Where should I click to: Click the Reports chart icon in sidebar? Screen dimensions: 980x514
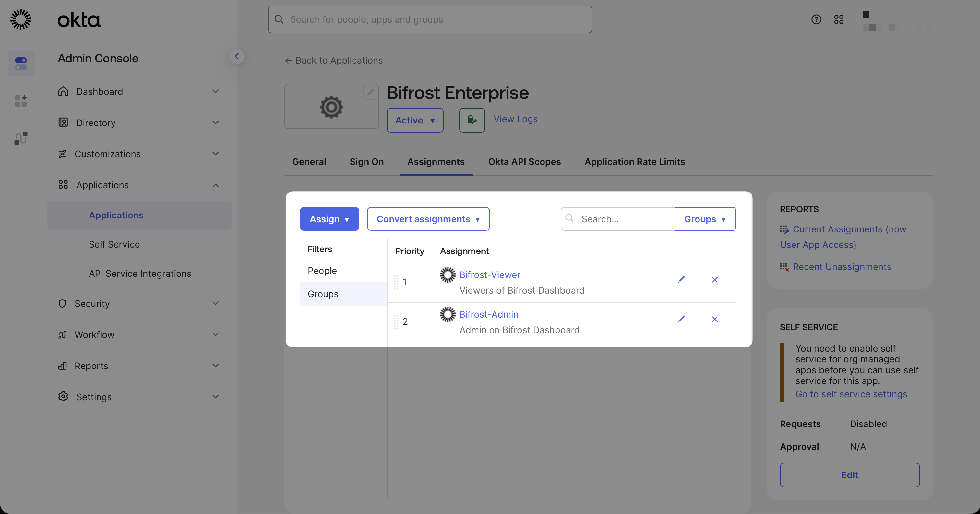[x=62, y=366]
